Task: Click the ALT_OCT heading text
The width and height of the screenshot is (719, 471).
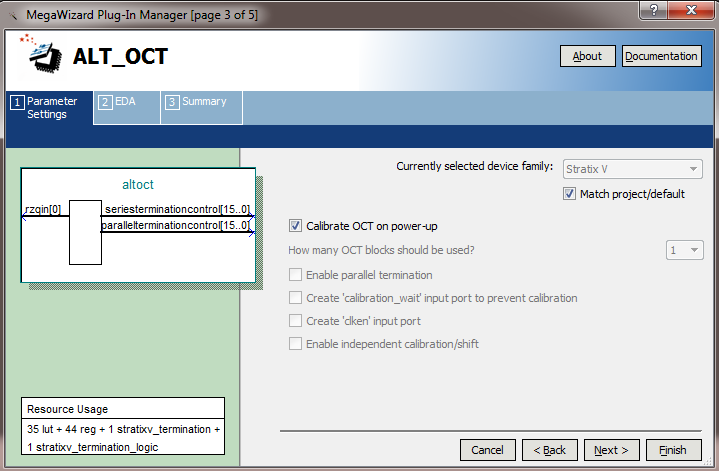Action: click(x=121, y=56)
